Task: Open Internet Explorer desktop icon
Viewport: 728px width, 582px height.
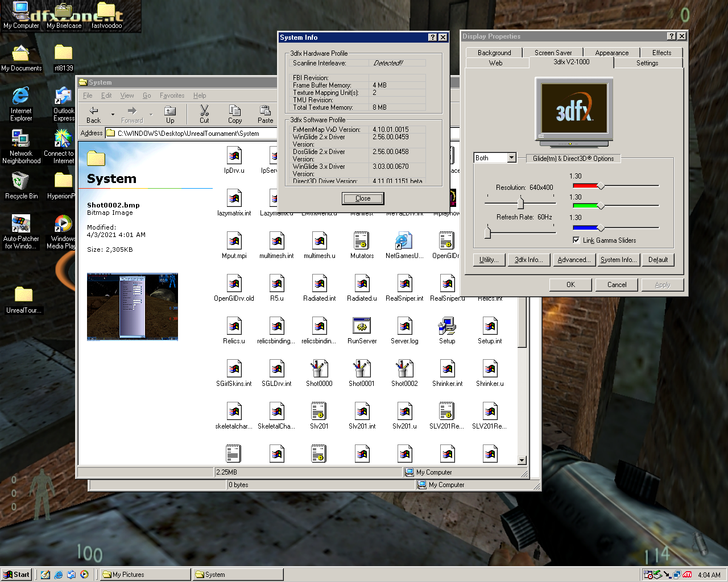Action: 20,96
